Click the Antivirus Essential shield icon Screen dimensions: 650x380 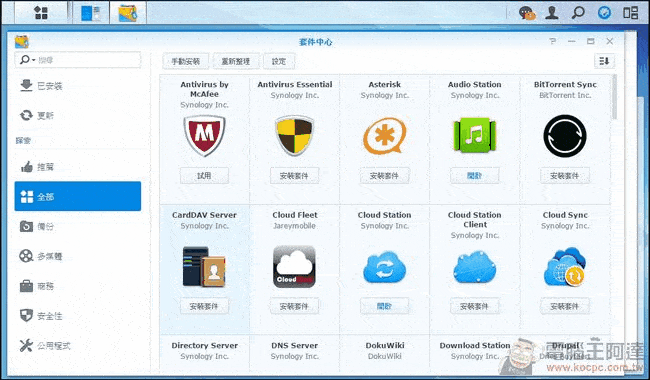click(294, 136)
